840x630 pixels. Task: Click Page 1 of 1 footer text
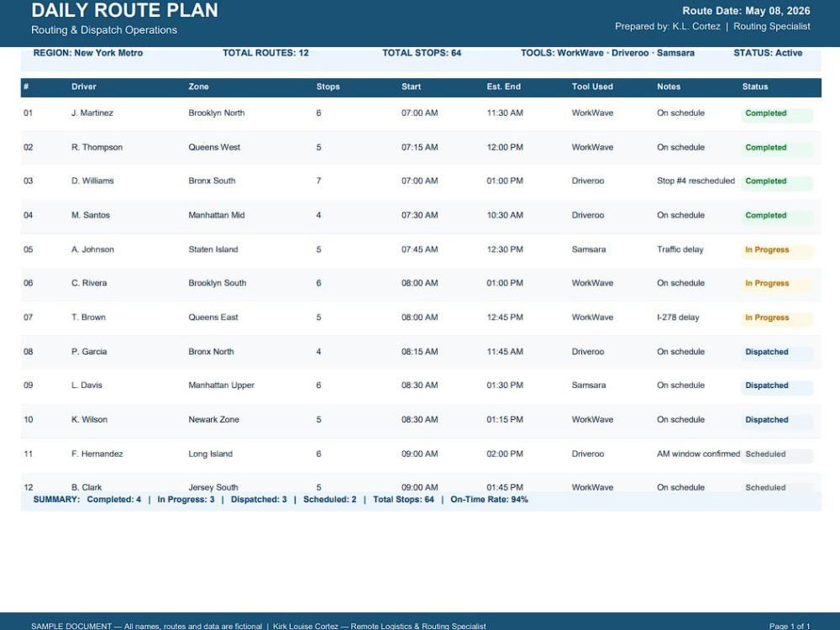point(790,627)
